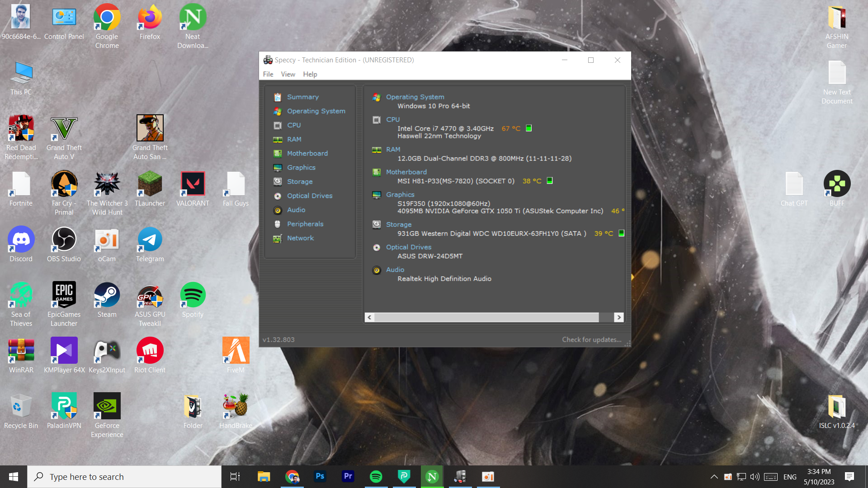Open the Summary section in Speccy sidebar
Viewport: 868px width, 488px height.
pos(302,97)
